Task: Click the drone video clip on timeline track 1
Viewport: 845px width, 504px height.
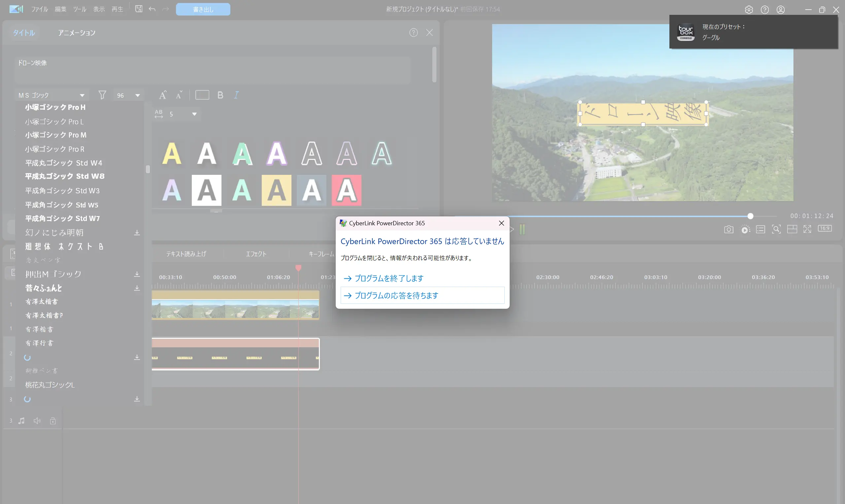Action: coord(235,305)
